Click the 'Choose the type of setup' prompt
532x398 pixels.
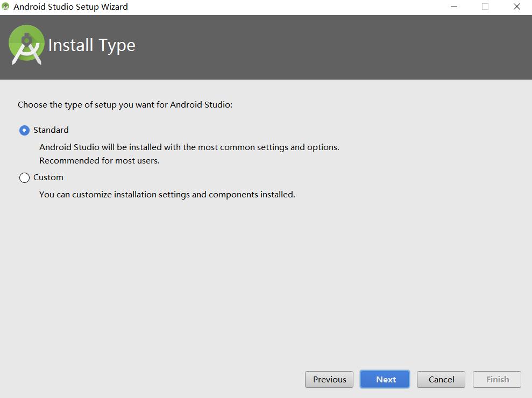125,104
